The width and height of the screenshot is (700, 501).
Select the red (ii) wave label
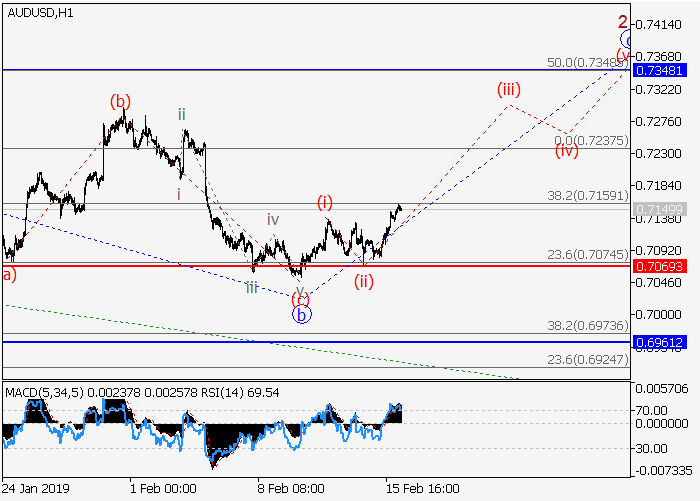pos(363,281)
